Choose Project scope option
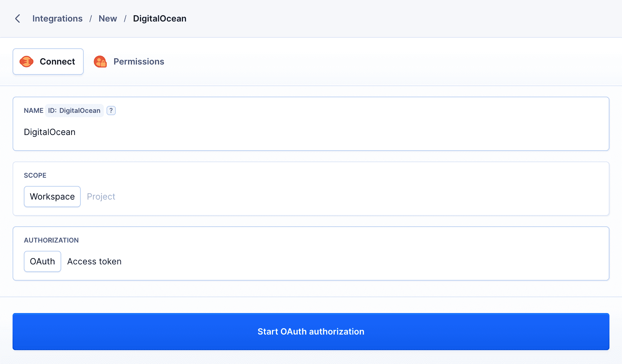Viewport: 622px width, 364px height. coord(101,197)
